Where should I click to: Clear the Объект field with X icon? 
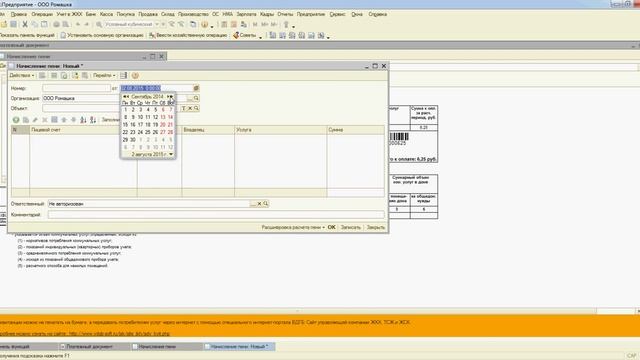[x=190, y=109]
